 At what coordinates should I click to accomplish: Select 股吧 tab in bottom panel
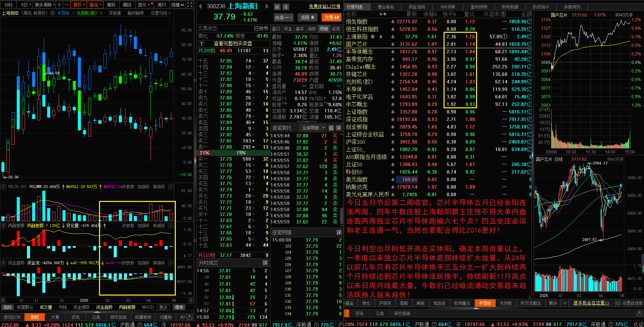click(35, 317)
